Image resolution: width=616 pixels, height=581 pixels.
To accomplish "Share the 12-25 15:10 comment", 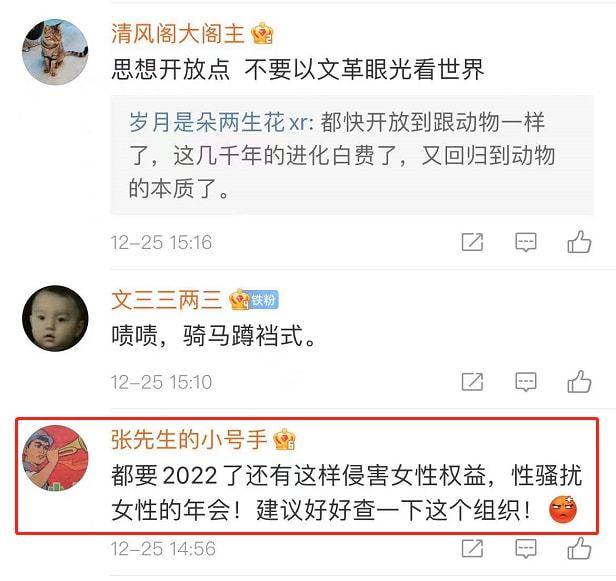I will pyautogui.click(x=472, y=381).
